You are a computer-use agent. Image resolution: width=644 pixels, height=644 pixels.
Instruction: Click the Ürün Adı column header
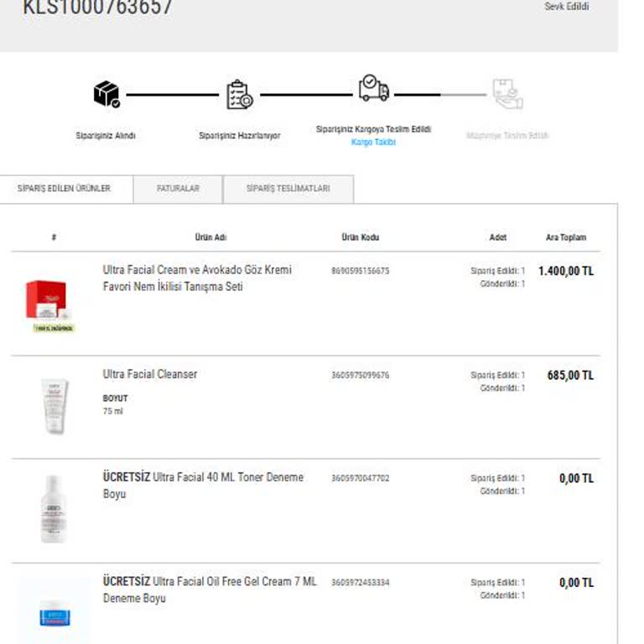click(210, 237)
